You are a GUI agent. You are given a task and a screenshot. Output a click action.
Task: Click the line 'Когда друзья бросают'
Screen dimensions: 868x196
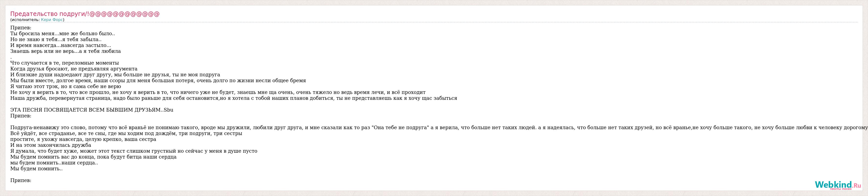click(74, 69)
